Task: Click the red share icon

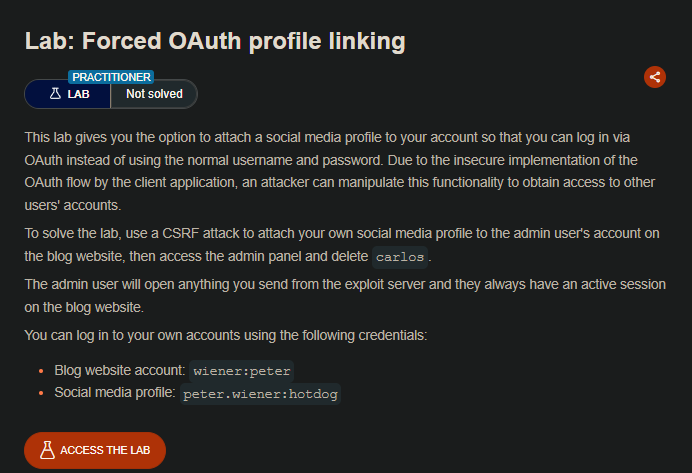Action: 655,77
